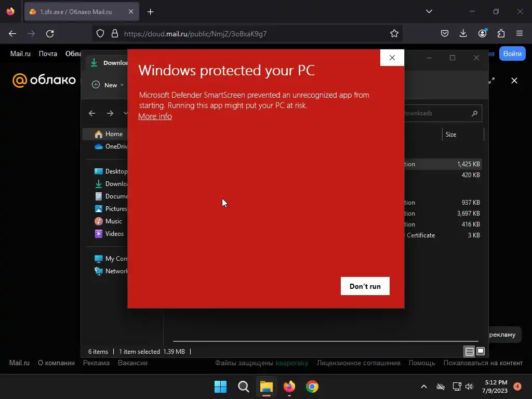Open the Pocket save icon
Screen dimensions: 532x399
(x=445, y=34)
